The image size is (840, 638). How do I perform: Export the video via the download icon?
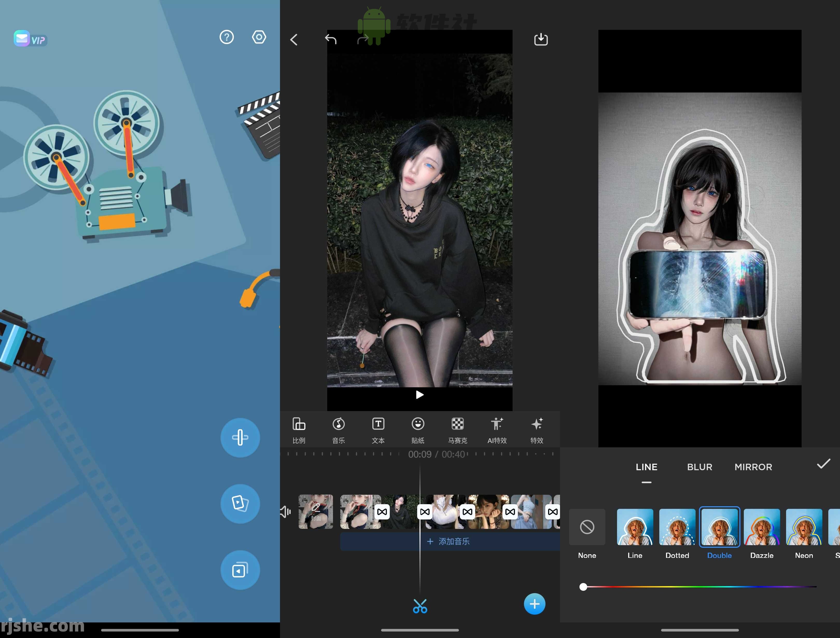point(541,39)
